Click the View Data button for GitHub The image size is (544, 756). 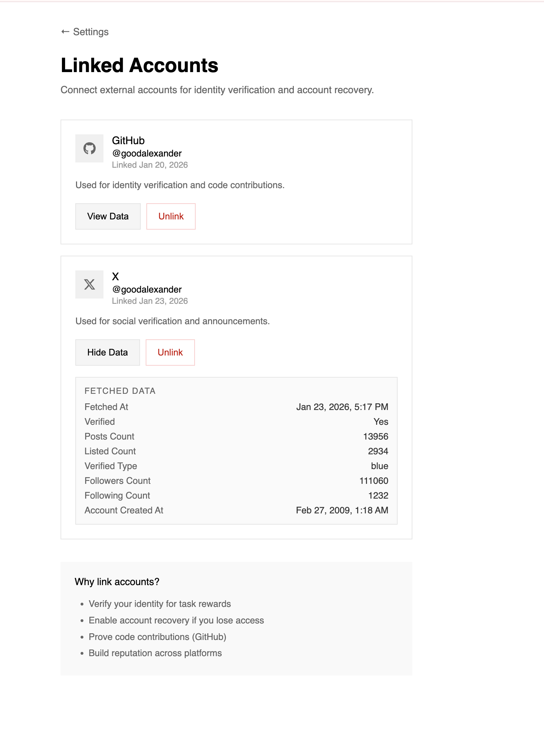108,216
